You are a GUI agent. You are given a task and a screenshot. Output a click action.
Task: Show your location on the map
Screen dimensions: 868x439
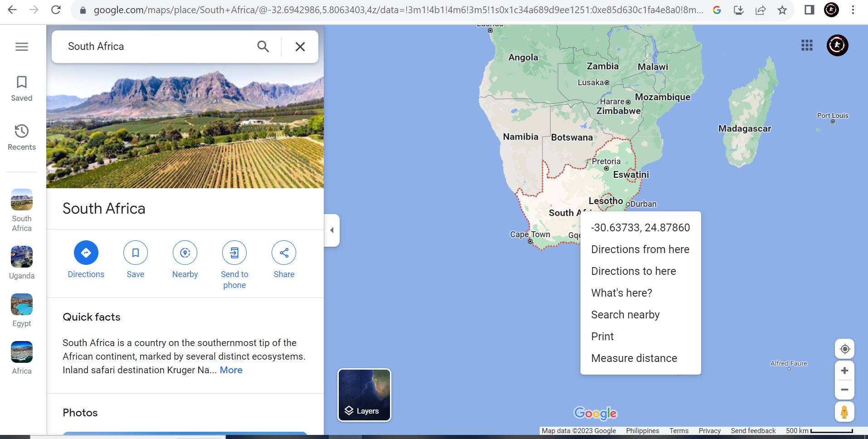coord(844,349)
